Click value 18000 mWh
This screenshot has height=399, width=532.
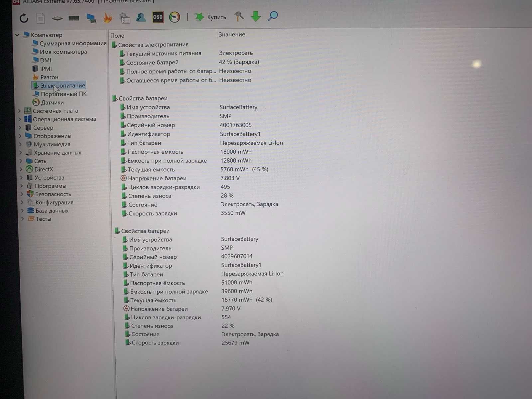236,152
